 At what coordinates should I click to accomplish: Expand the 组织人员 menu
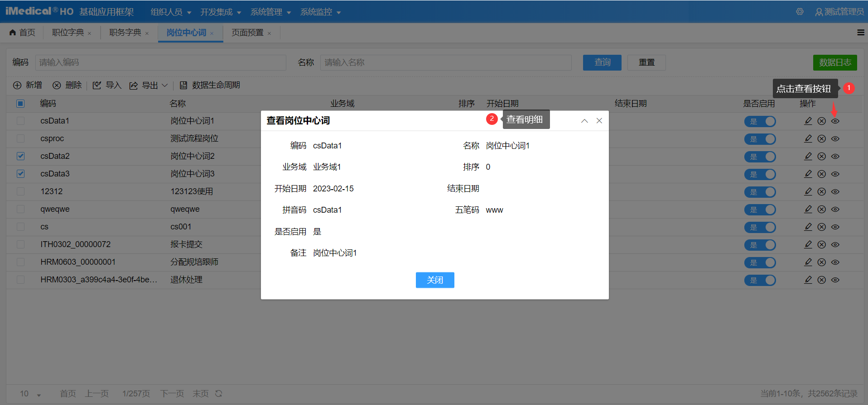pyautogui.click(x=171, y=12)
